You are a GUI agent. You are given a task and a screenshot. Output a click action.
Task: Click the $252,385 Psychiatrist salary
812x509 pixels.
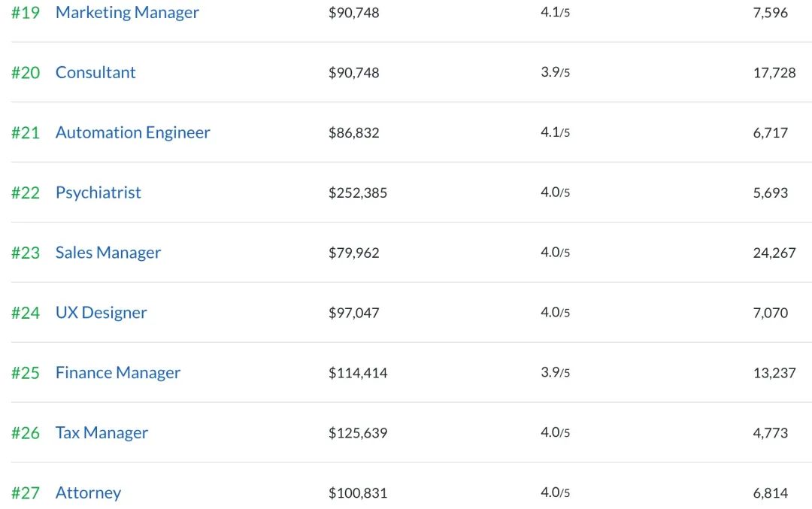[x=358, y=192]
